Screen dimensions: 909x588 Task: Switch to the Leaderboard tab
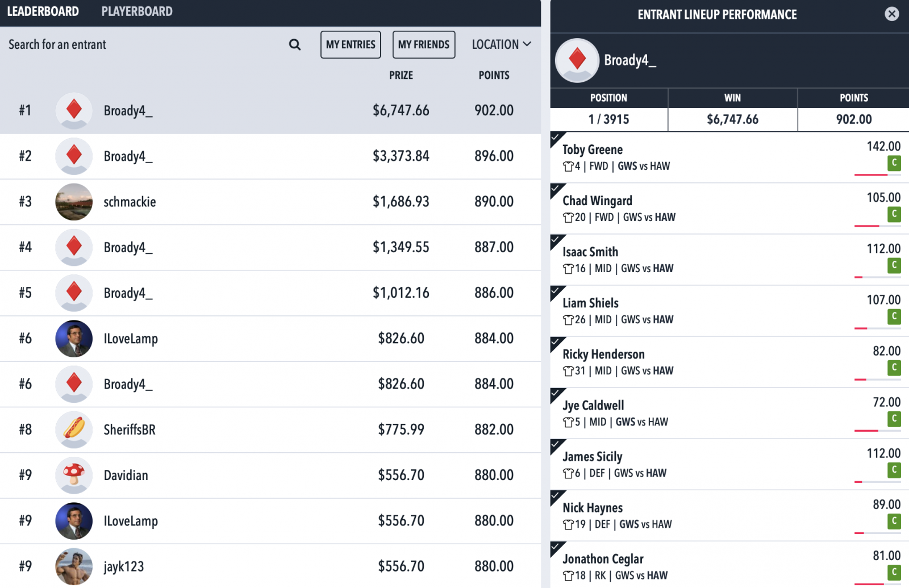pyautogui.click(x=43, y=11)
